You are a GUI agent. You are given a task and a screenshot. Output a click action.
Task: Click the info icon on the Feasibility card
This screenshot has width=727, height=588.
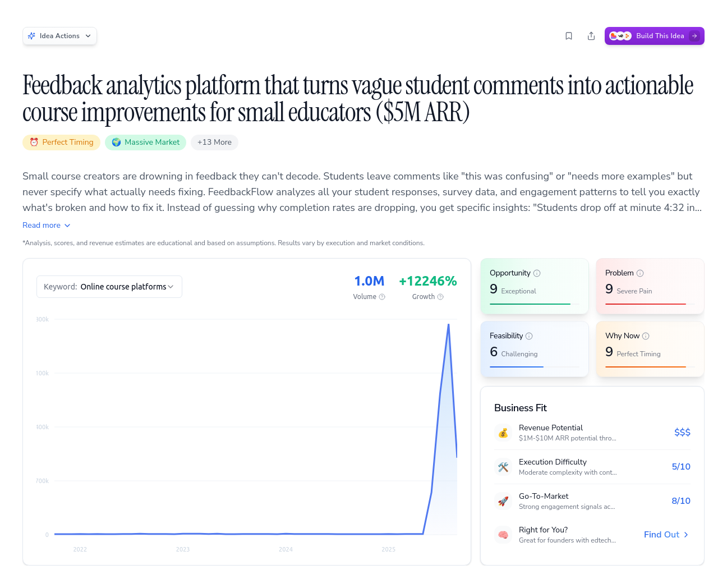coord(530,336)
